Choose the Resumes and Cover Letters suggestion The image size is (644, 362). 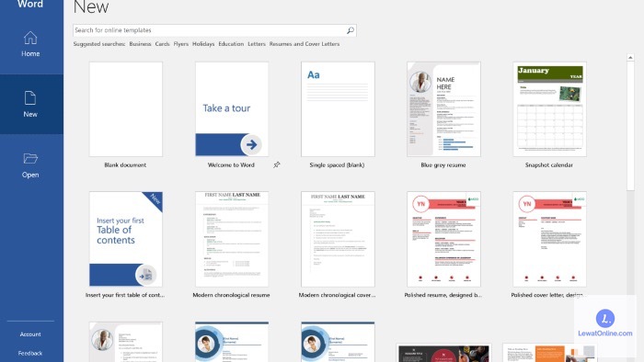pyautogui.click(x=305, y=44)
